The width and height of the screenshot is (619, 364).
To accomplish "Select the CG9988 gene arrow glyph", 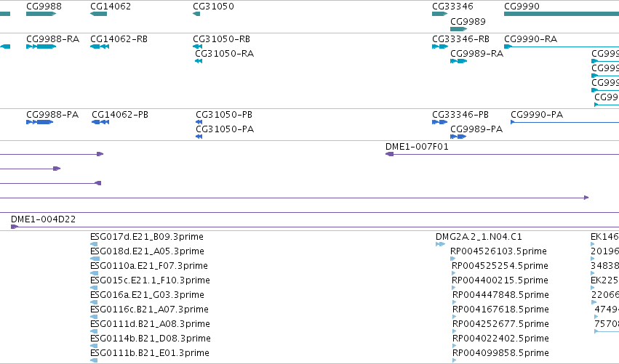I will point(41,14).
